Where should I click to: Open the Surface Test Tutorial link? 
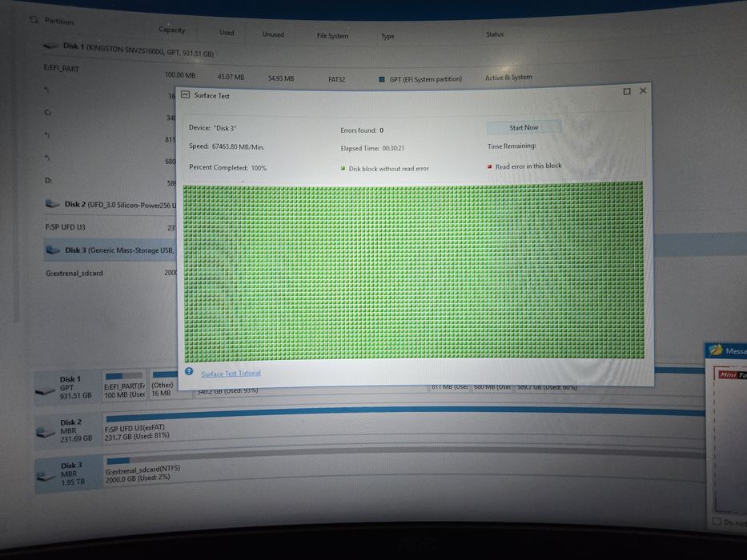231,374
